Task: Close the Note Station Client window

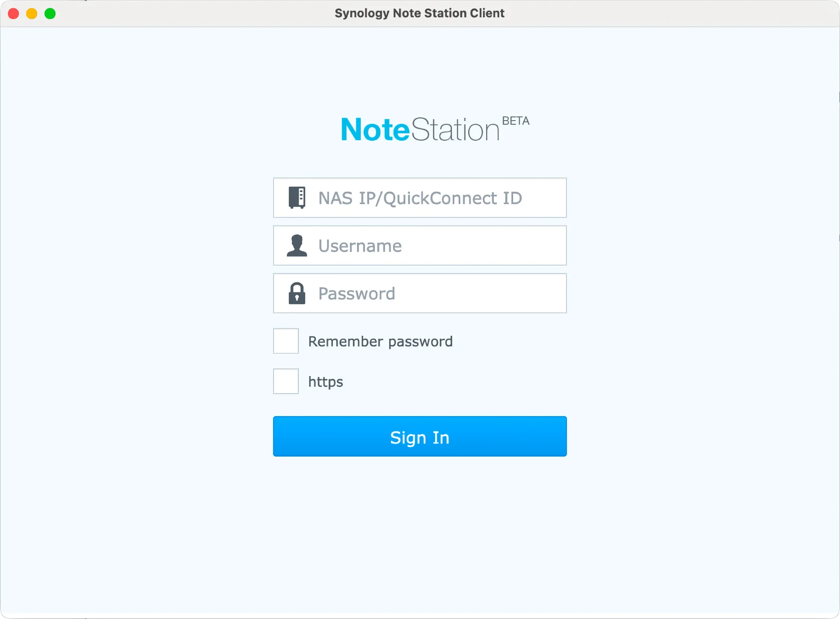Action: pyautogui.click(x=13, y=13)
